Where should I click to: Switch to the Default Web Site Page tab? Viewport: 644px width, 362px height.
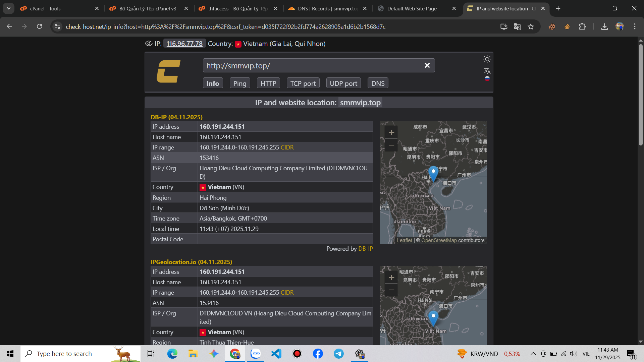pyautogui.click(x=412, y=8)
